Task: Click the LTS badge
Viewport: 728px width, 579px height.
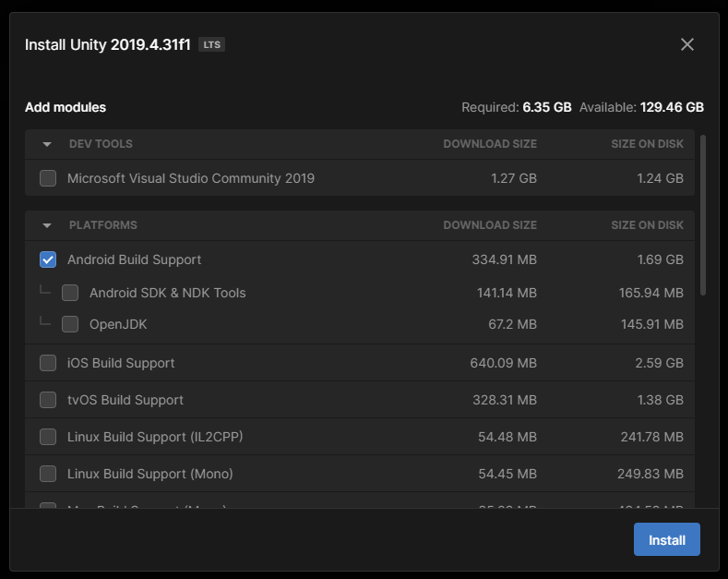Action: pyautogui.click(x=211, y=44)
